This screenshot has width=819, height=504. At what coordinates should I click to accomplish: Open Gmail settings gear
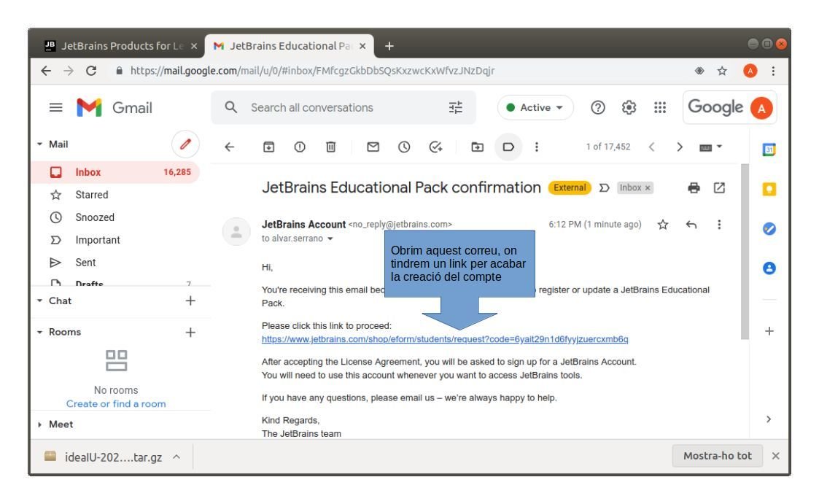point(629,108)
